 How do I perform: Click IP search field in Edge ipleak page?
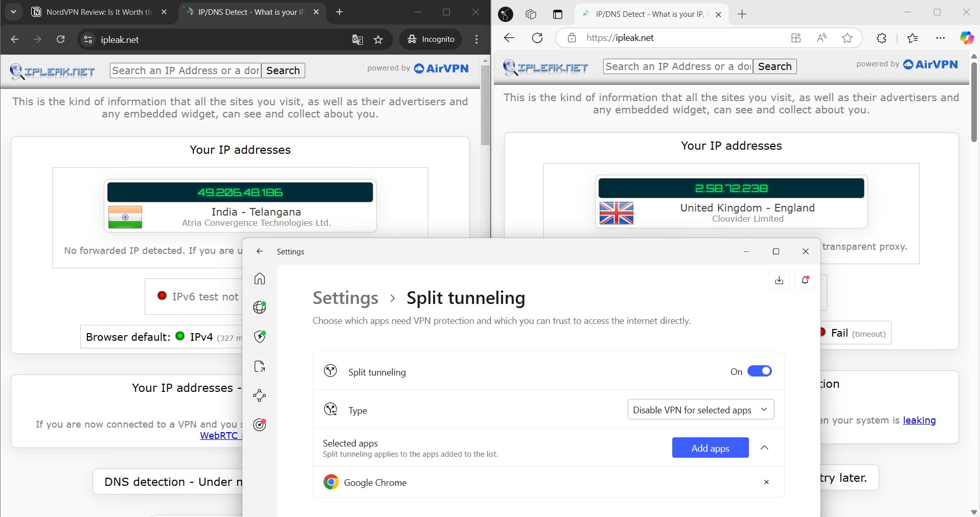tap(678, 66)
